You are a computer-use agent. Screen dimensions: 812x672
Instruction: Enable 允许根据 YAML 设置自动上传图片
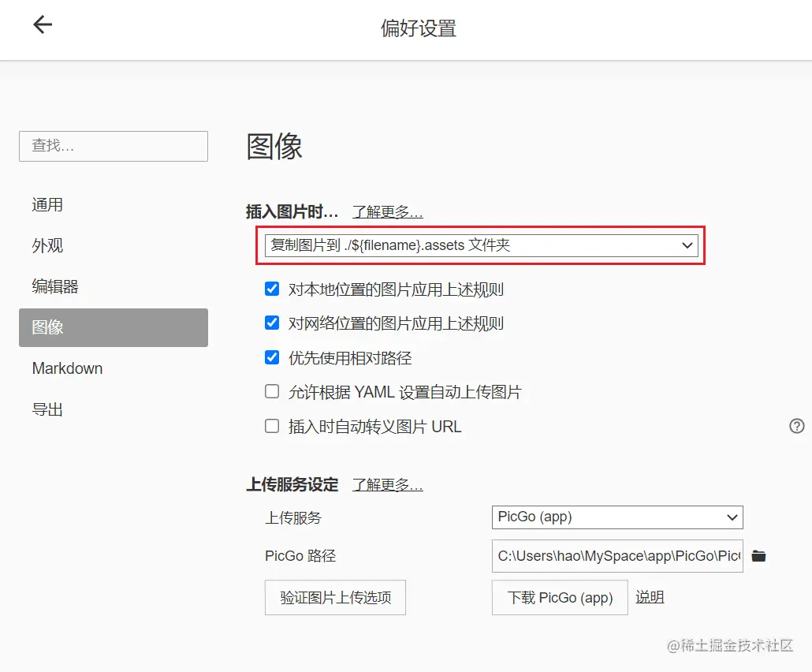[x=272, y=391]
